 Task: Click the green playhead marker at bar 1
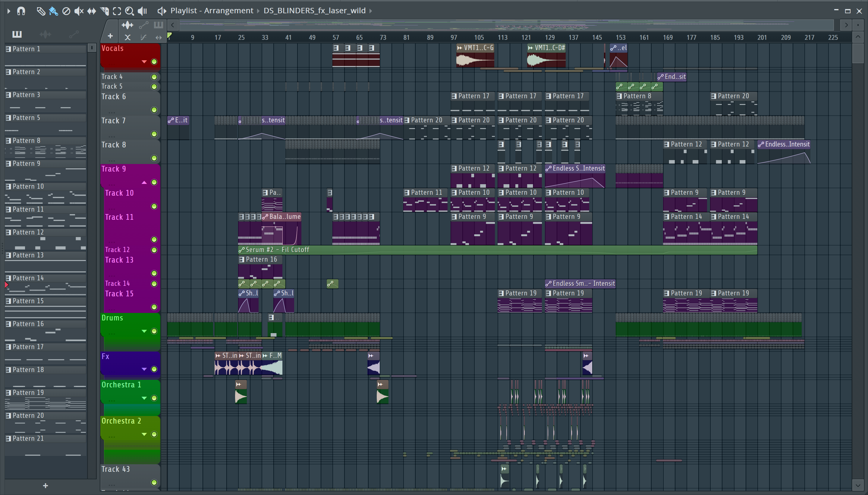169,35
